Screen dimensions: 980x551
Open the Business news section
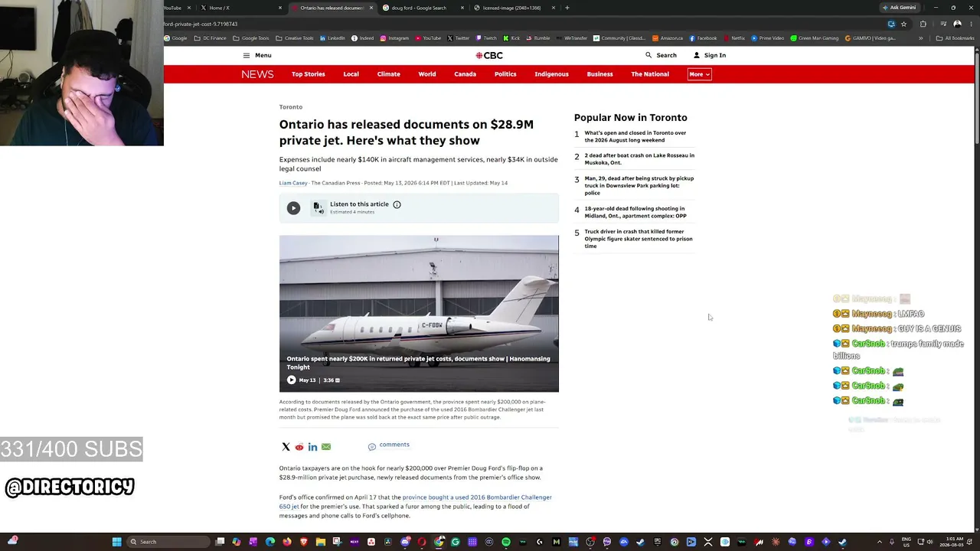(x=599, y=74)
